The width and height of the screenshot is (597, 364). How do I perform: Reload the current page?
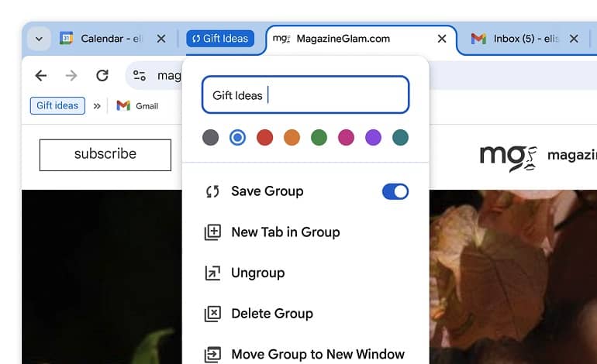tap(102, 76)
